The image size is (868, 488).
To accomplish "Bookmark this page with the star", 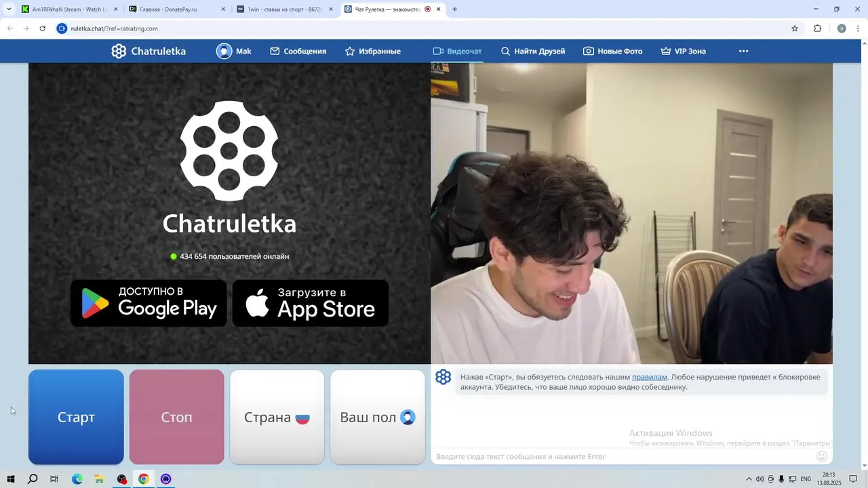I will (795, 28).
